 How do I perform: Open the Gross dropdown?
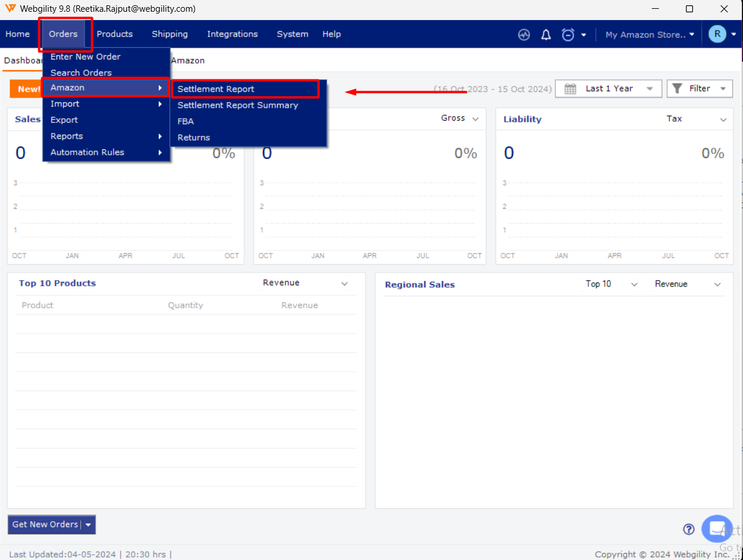coord(459,119)
